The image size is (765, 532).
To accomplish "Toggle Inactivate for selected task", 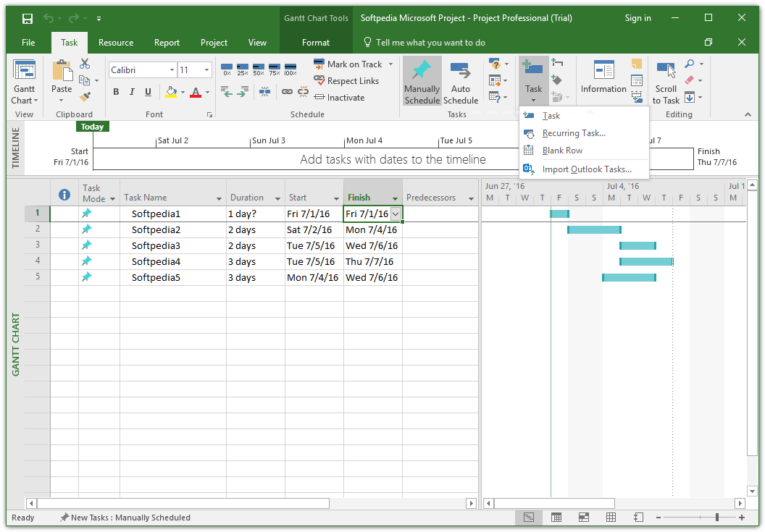I will pos(340,98).
